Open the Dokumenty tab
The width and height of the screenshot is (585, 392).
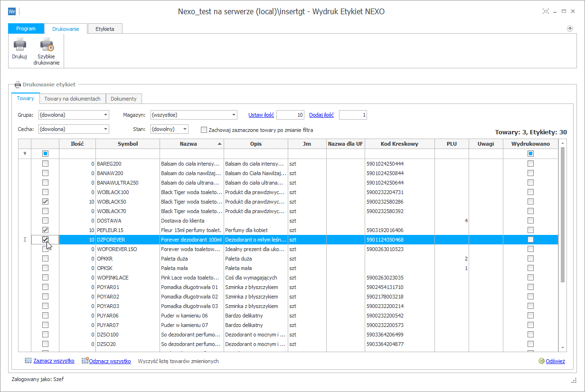123,99
